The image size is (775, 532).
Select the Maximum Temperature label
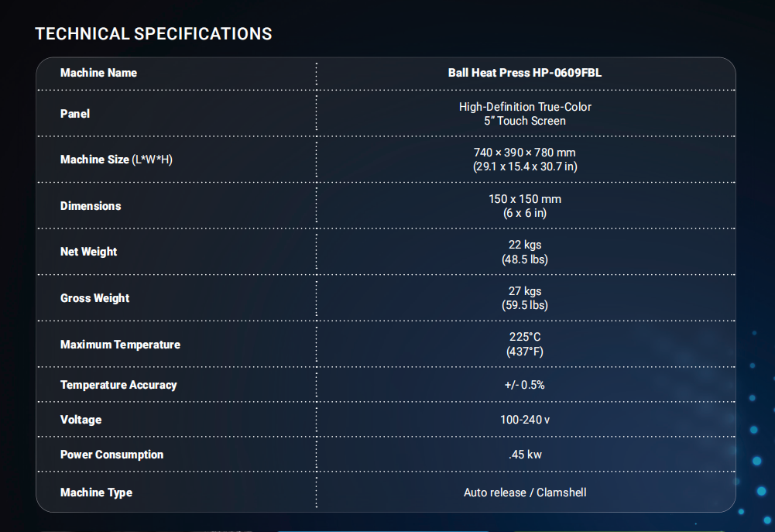pos(120,345)
